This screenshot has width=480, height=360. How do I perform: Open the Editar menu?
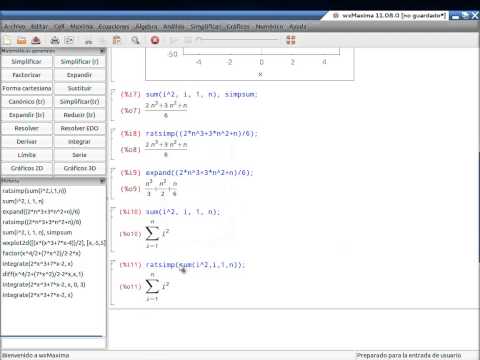pos(39,27)
